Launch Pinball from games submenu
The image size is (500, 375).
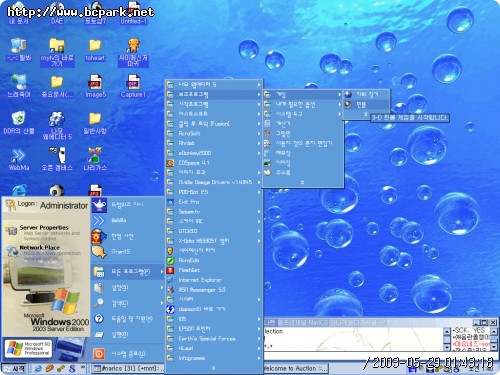[366, 105]
